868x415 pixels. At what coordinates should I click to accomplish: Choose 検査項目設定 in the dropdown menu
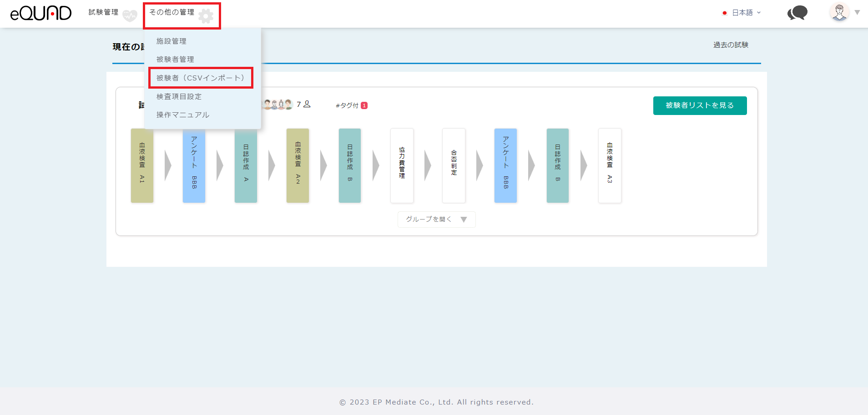coord(179,96)
